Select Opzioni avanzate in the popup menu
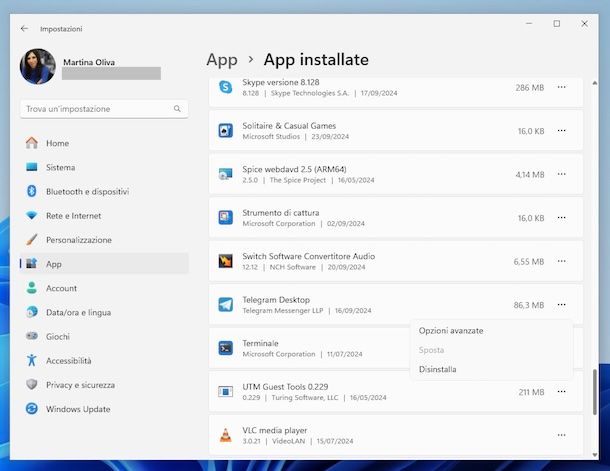Image resolution: width=610 pixels, height=471 pixels. 451,331
